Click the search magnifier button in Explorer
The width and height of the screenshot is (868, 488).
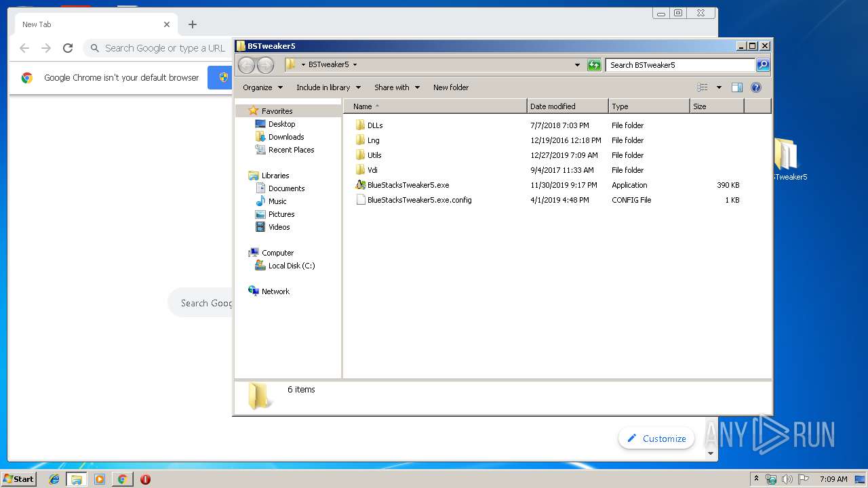(x=763, y=65)
